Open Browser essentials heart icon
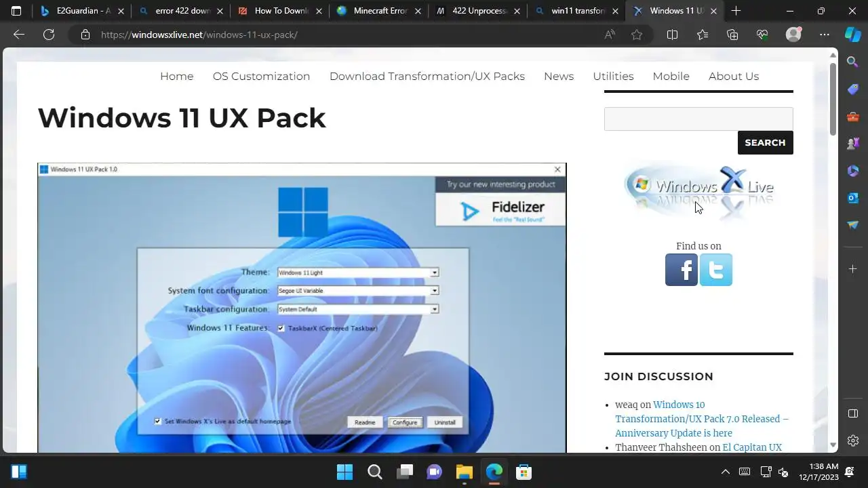Viewport: 868px width, 488px height. pos(762,35)
